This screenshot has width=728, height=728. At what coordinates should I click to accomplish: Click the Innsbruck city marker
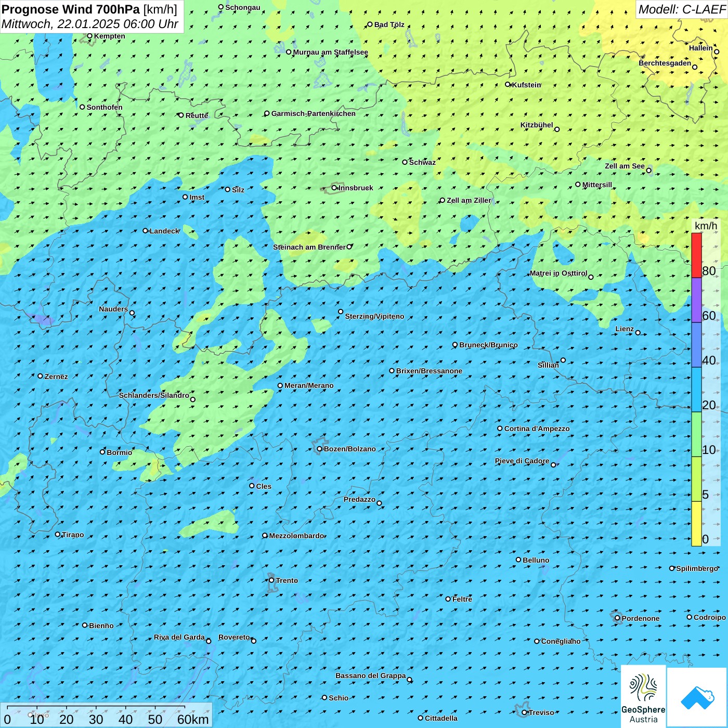click(x=334, y=188)
